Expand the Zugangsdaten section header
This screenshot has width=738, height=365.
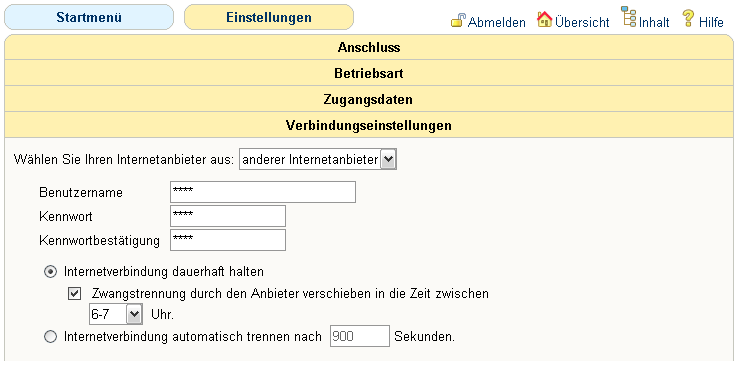click(x=369, y=100)
